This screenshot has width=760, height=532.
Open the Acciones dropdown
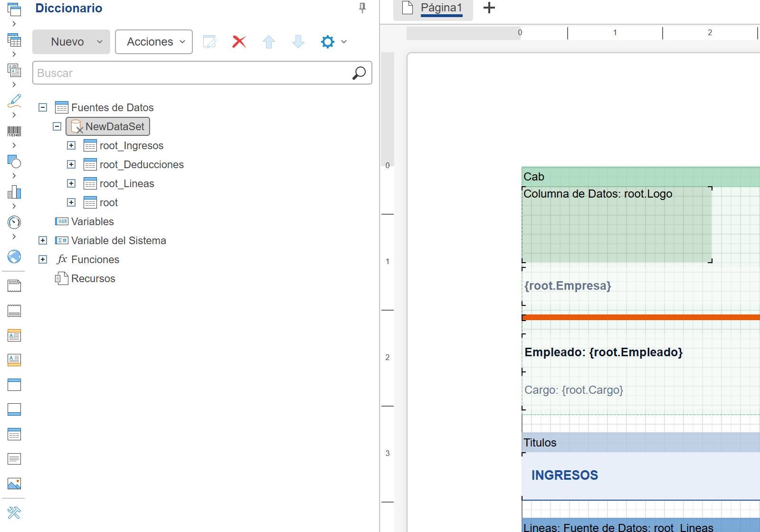tap(154, 42)
